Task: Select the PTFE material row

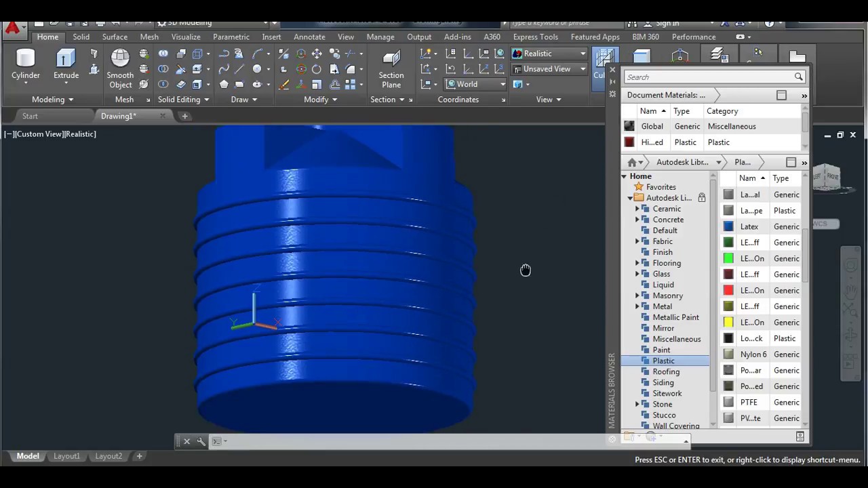Action: click(x=761, y=402)
